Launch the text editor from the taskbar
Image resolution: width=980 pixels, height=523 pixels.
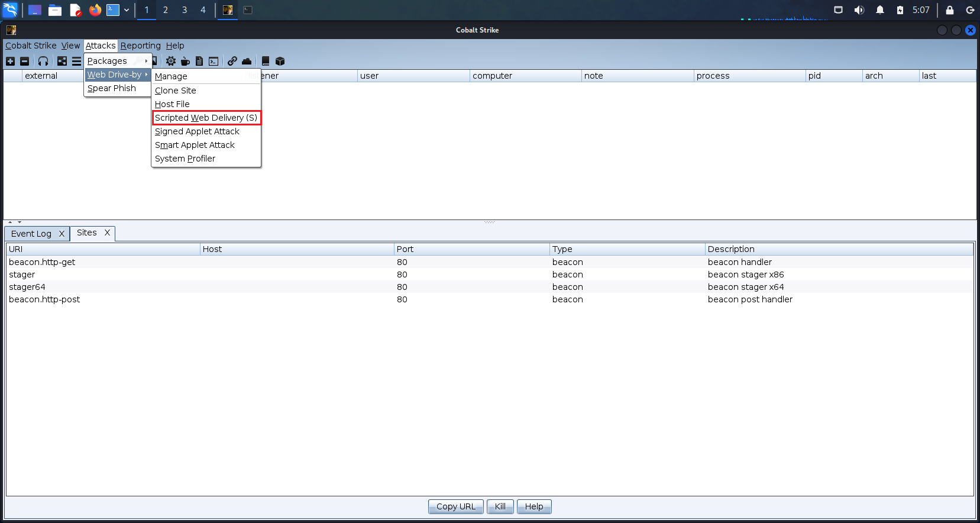point(75,10)
